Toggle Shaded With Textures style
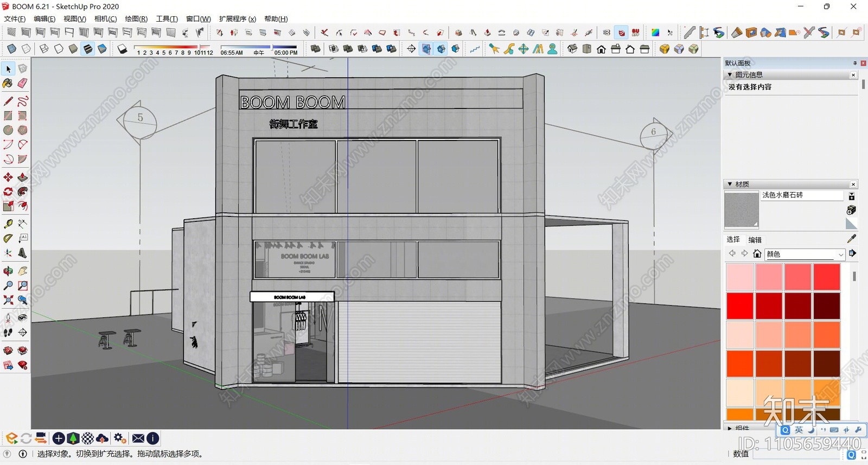Screen dimensions: 868x465 [x=88, y=49]
